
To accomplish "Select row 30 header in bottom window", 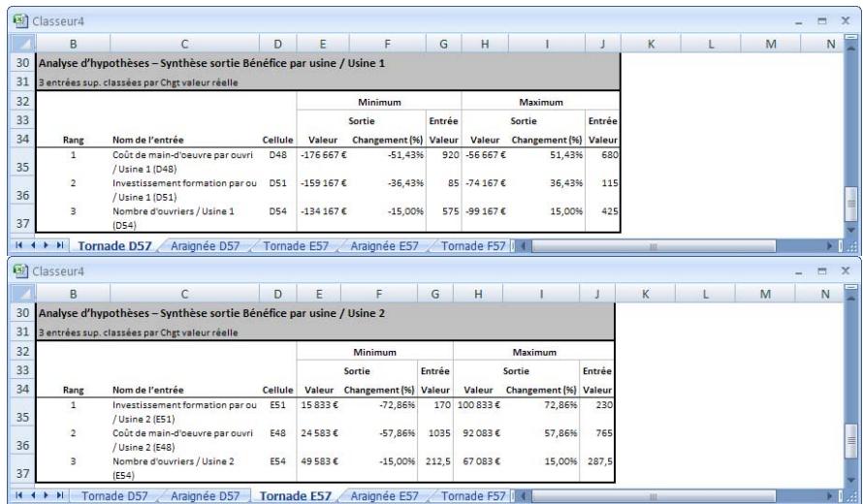I will coord(22,312).
